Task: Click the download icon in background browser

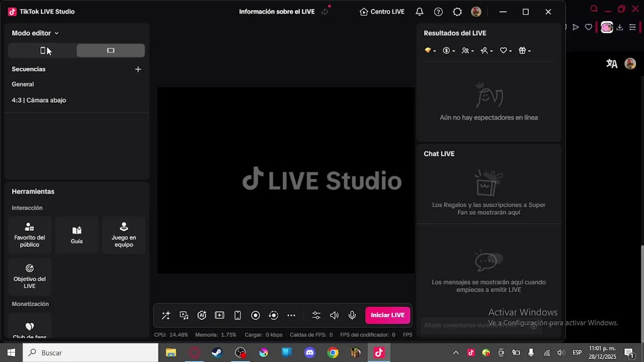Action: tap(620, 27)
